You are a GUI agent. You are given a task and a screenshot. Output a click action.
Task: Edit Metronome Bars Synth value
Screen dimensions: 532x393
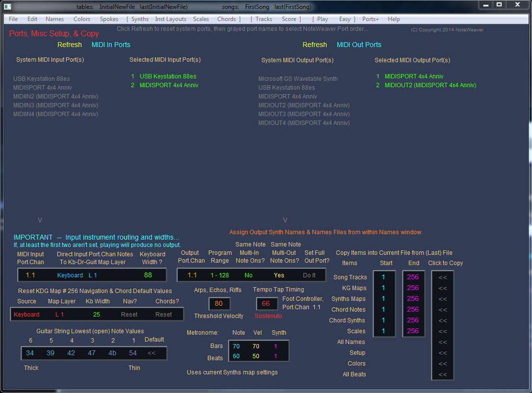[276, 346]
